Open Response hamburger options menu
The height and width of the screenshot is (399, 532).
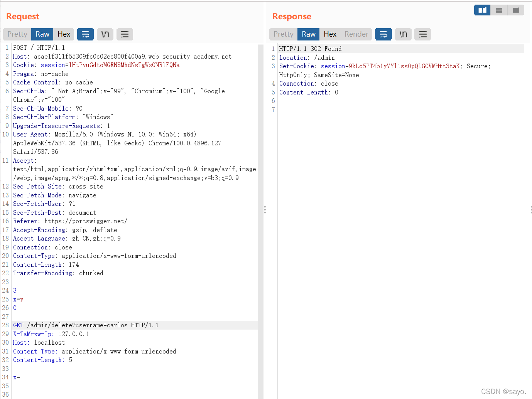tap(423, 34)
